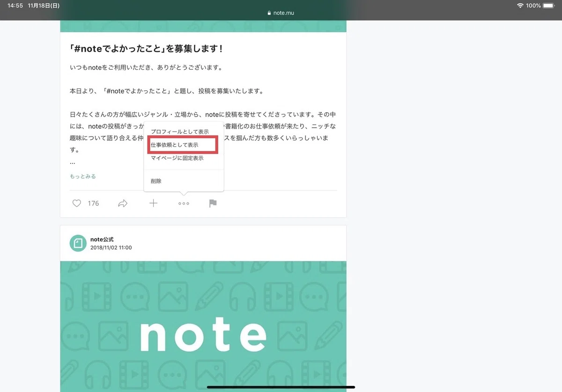Image resolution: width=562 pixels, height=392 pixels.
Task: Tap the note.mu address bar
Action: click(x=281, y=13)
